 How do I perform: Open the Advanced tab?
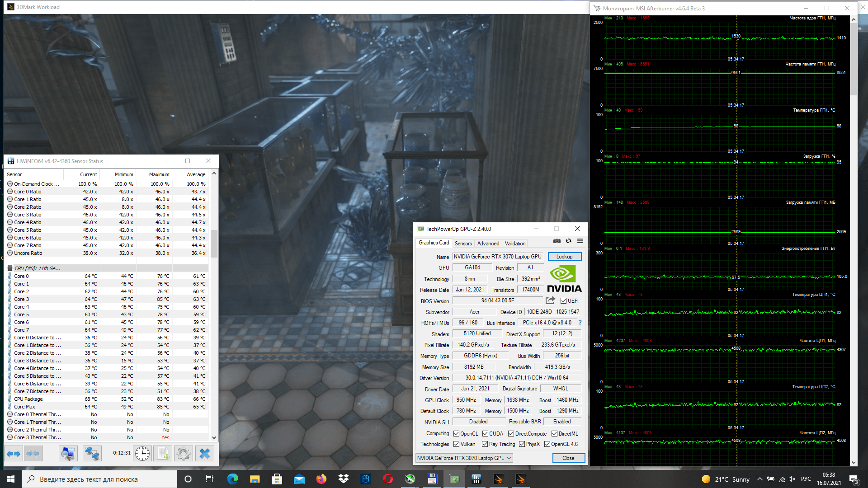pyautogui.click(x=488, y=243)
